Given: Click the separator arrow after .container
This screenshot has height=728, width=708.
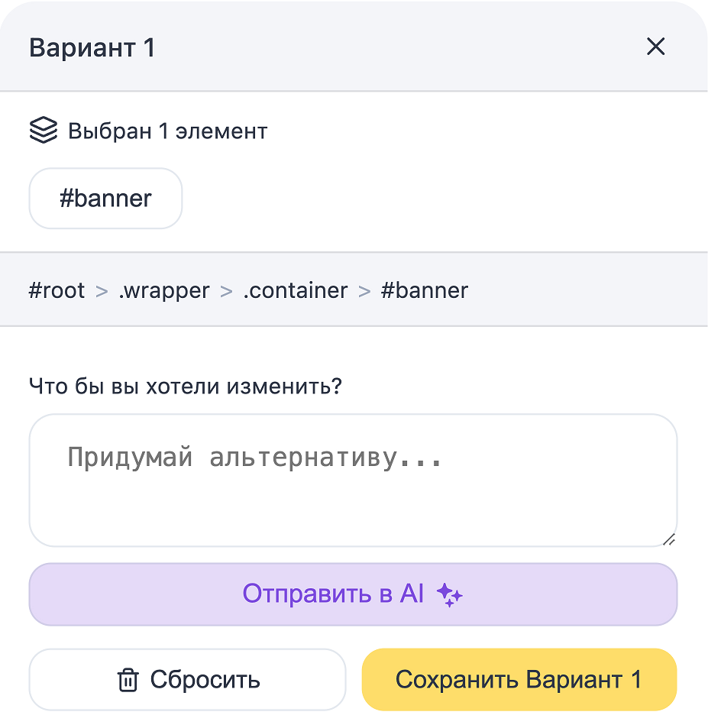Looking at the screenshot, I should 364,291.
